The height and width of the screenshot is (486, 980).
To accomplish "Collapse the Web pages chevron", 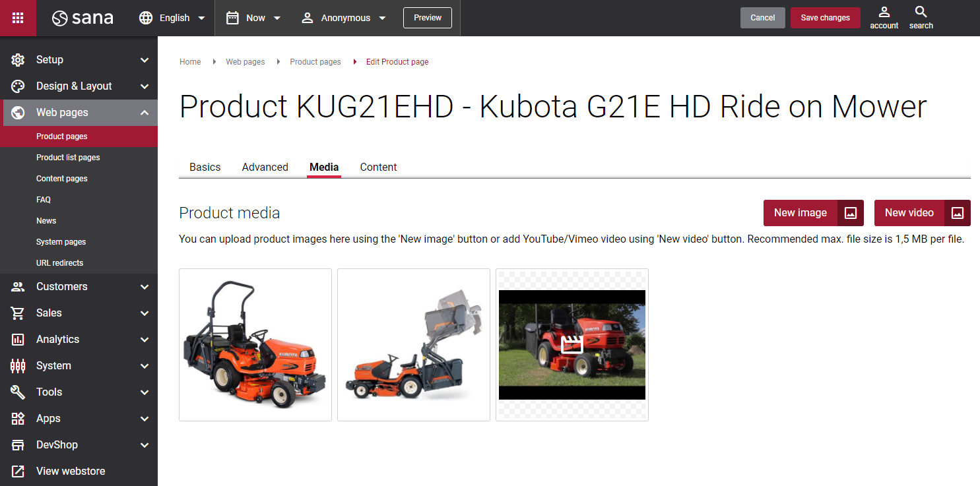I will coord(145,113).
